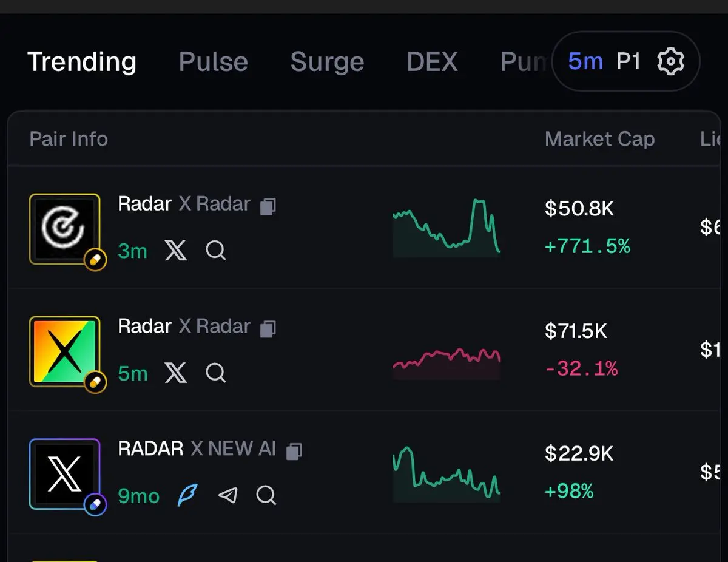Copy address of second Radar token
Screen dimensions: 728x562
click(x=268, y=329)
